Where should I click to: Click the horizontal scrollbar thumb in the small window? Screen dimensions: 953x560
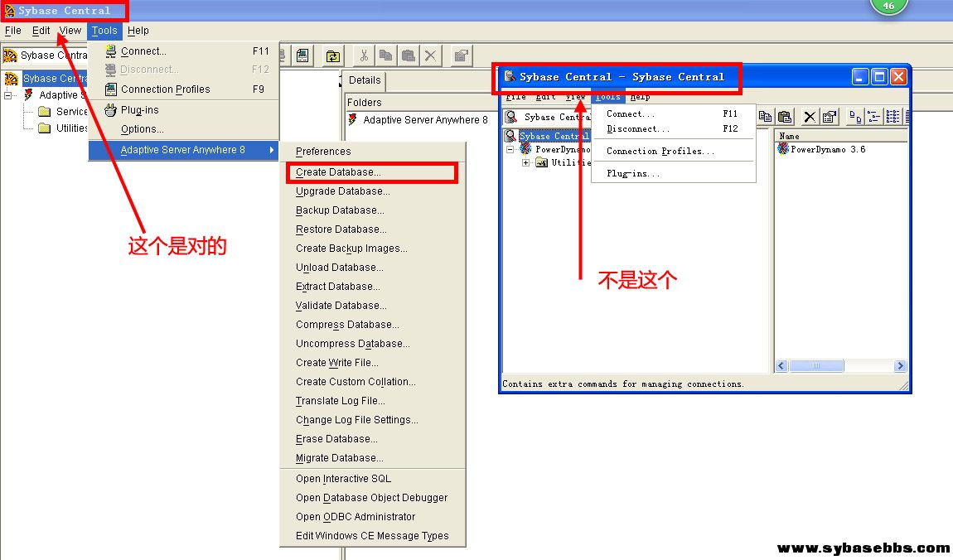tap(816, 365)
